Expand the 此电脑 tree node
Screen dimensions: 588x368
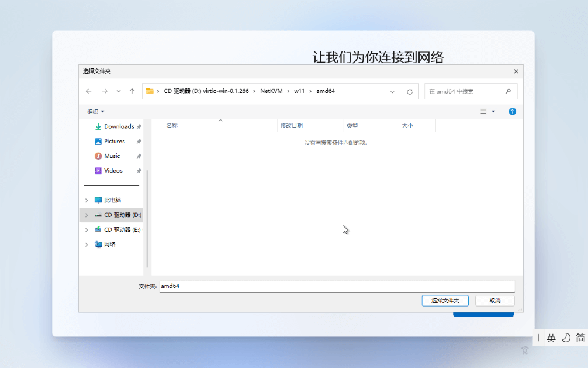coord(87,200)
